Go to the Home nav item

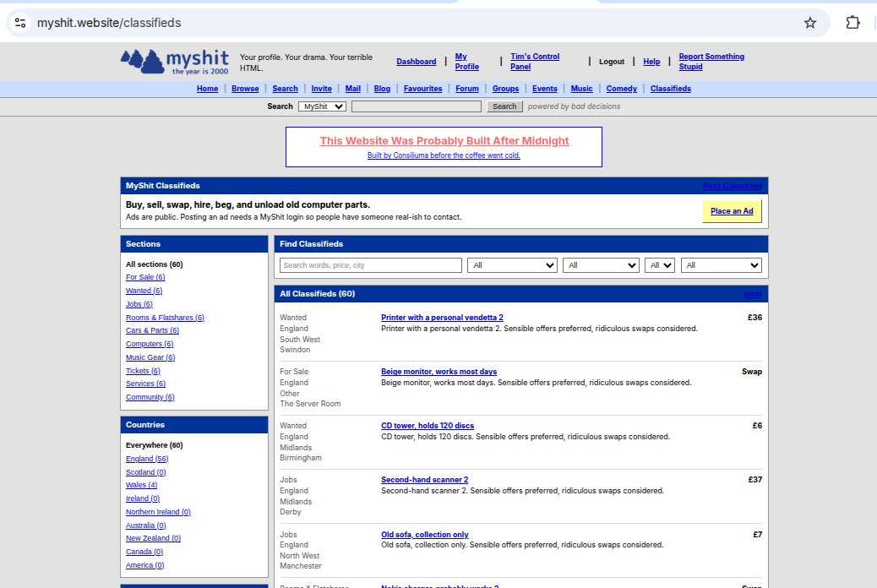(x=208, y=89)
